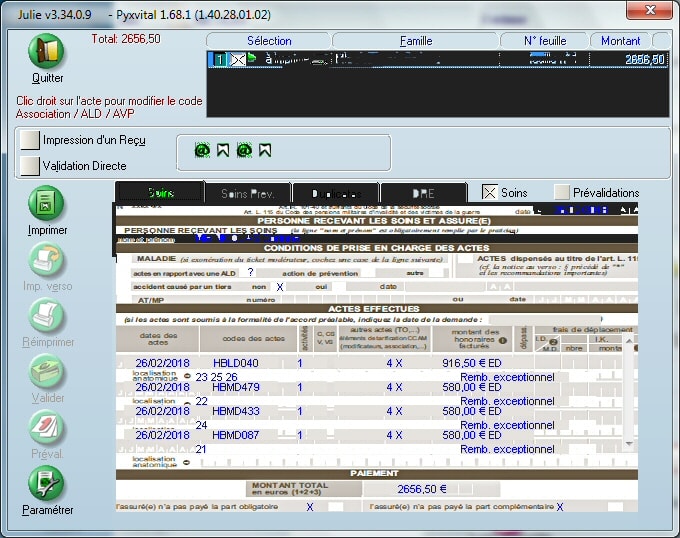Toggle the Validation Directe checkbox
Screen dimensions: 680x538
[29, 165]
